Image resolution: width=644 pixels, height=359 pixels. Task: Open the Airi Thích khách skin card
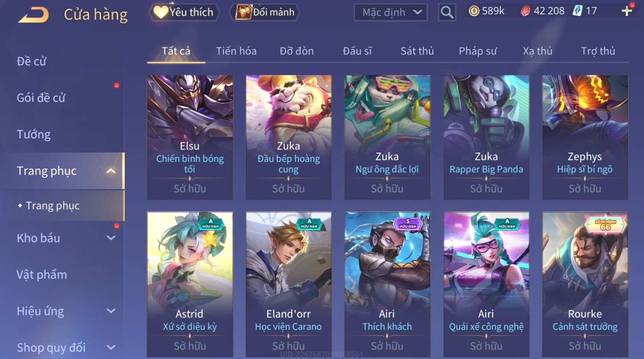click(387, 284)
